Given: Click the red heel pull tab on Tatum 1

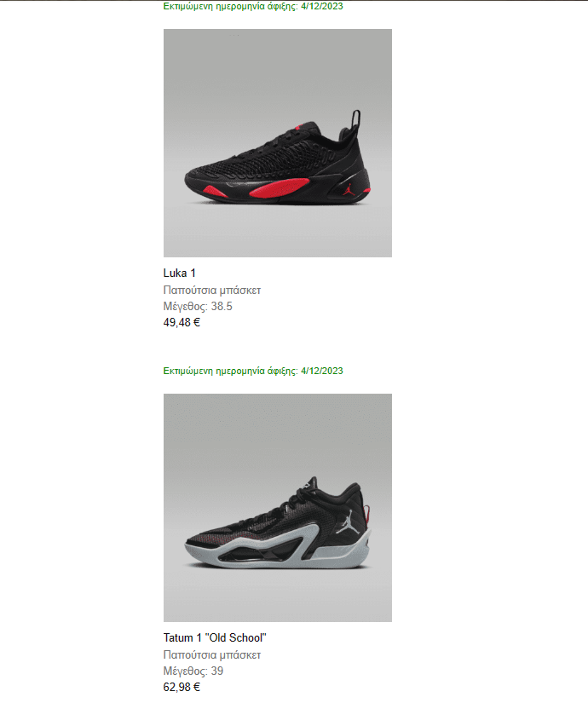Looking at the screenshot, I should point(367,514).
